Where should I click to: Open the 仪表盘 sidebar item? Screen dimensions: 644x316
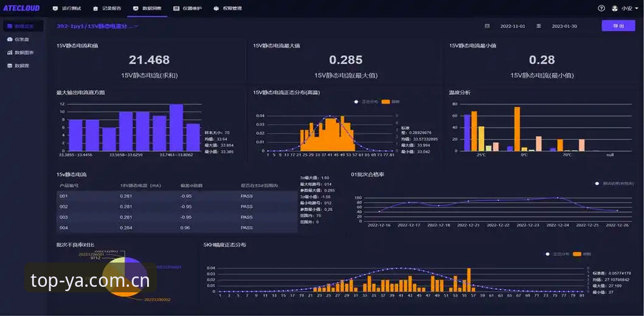pos(18,39)
